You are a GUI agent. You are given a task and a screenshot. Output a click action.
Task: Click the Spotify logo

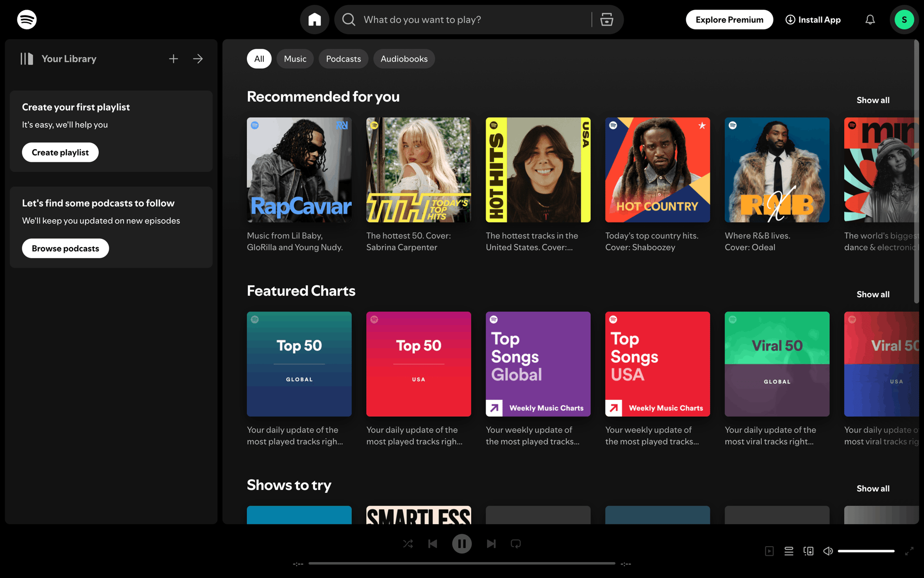pos(27,20)
